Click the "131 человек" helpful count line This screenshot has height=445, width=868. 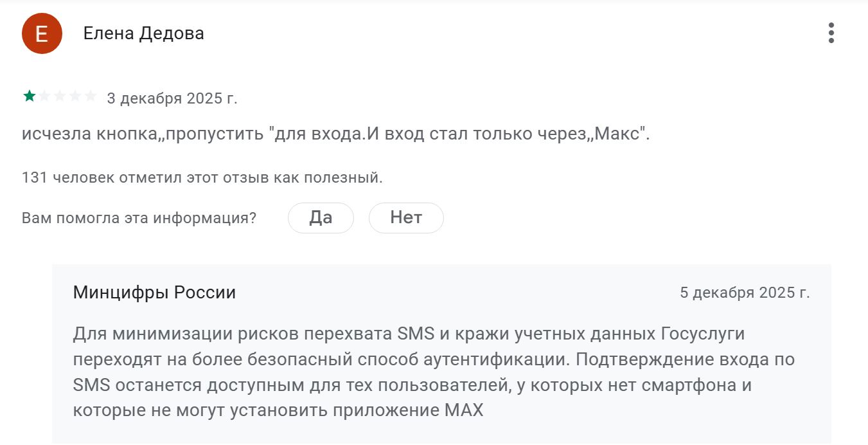point(202,177)
